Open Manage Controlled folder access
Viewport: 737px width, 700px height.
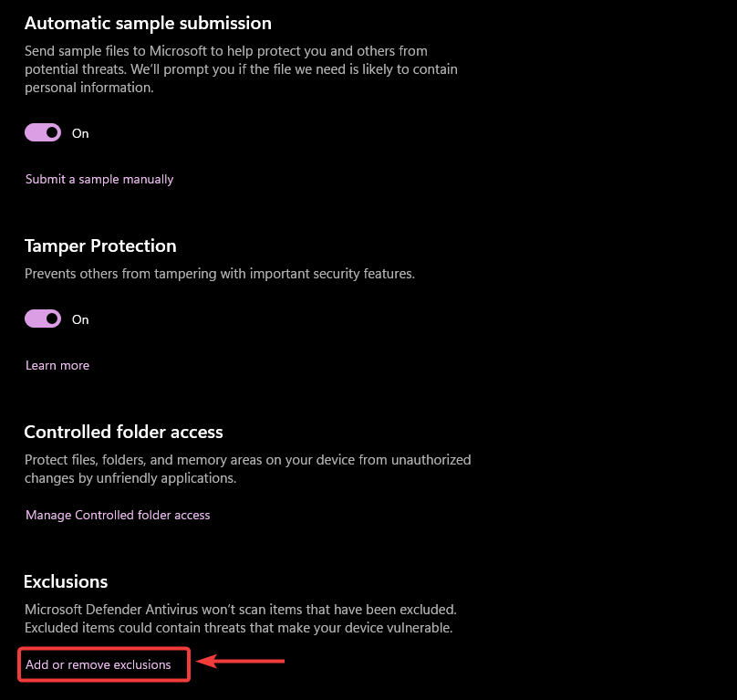tap(118, 516)
